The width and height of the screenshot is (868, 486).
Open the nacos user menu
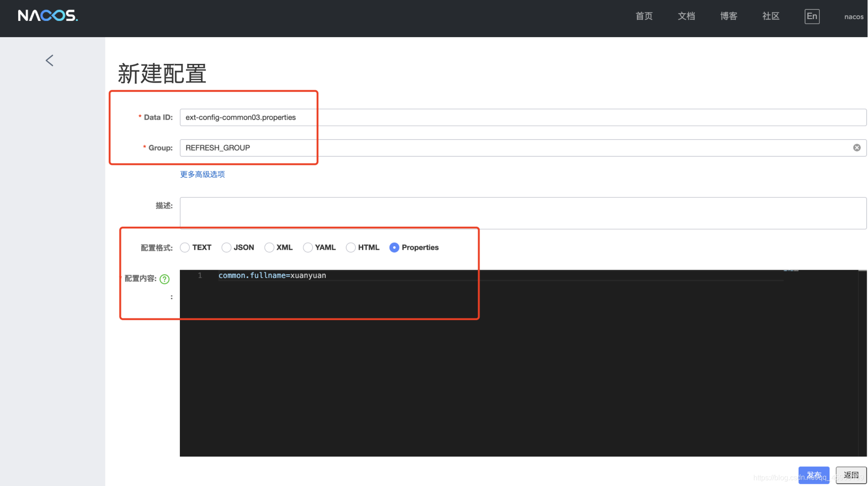pos(854,17)
